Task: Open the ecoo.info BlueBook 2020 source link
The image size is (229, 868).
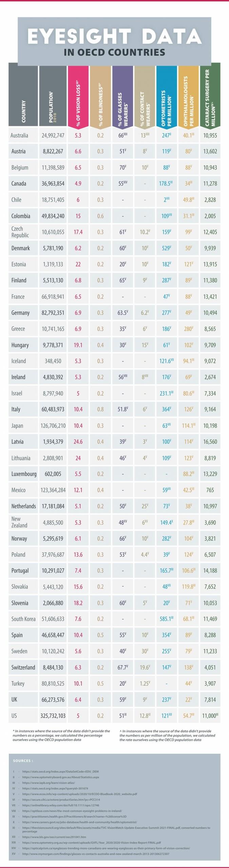Action: coord(80,794)
